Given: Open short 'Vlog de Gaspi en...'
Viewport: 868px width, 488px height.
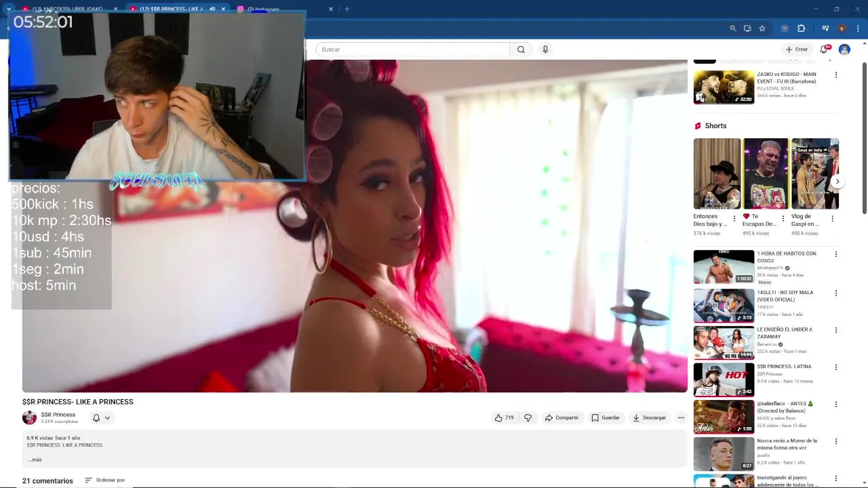Looking at the screenshot, I should (814, 174).
